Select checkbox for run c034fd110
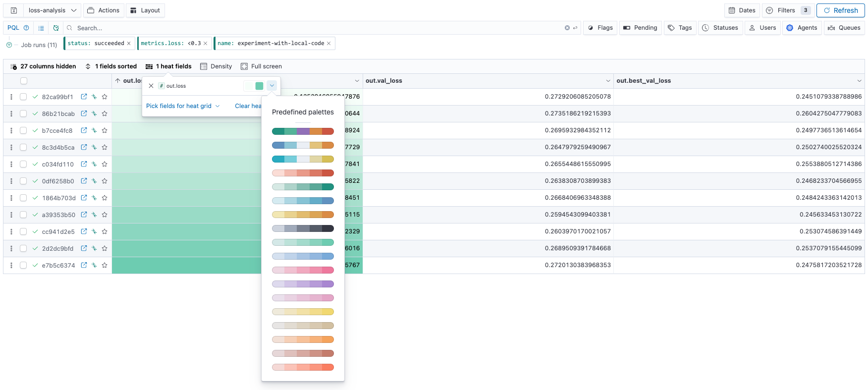This screenshot has width=868, height=390. [x=23, y=164]
